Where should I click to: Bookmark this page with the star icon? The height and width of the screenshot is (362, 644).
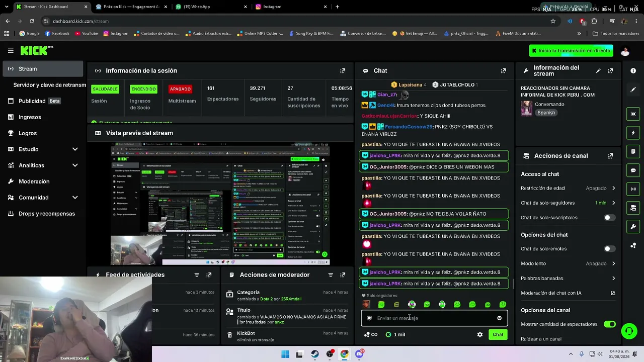tap(553, 21)
